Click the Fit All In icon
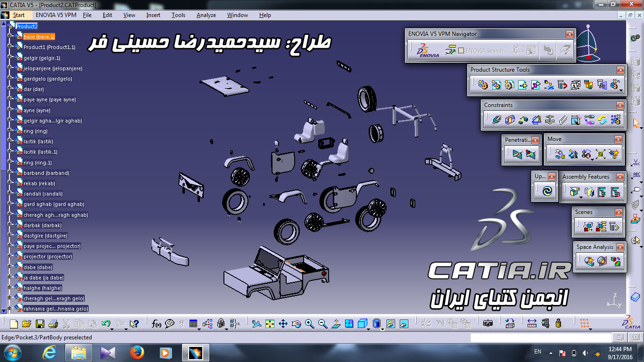Image resolution: width=644 pixels, height=362 pixels. click(x=270, y=324)
